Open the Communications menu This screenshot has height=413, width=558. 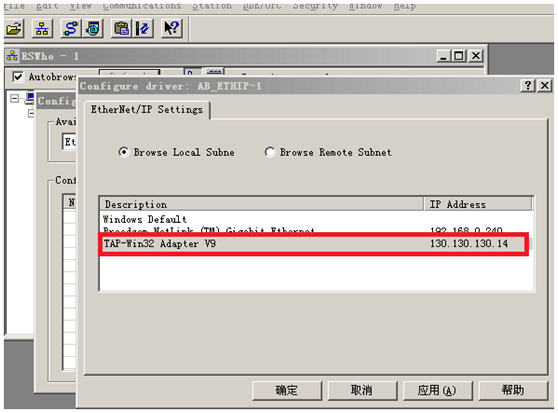pos(142,6)
